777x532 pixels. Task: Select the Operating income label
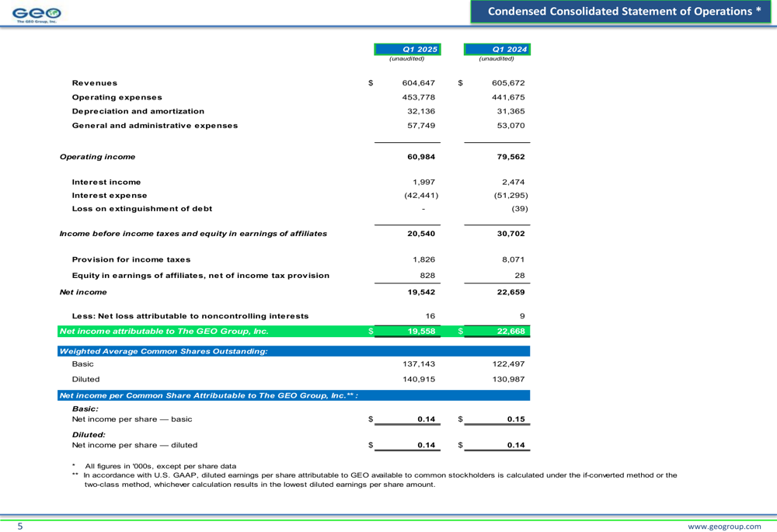point(98,157)
